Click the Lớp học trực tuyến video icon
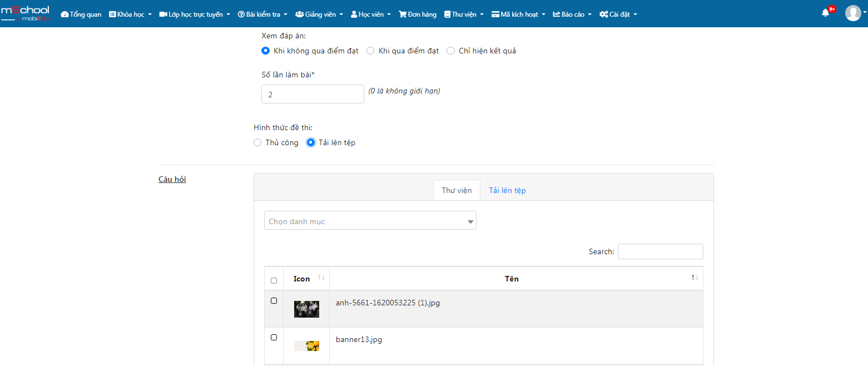868x366 pixels. [163, 14]
